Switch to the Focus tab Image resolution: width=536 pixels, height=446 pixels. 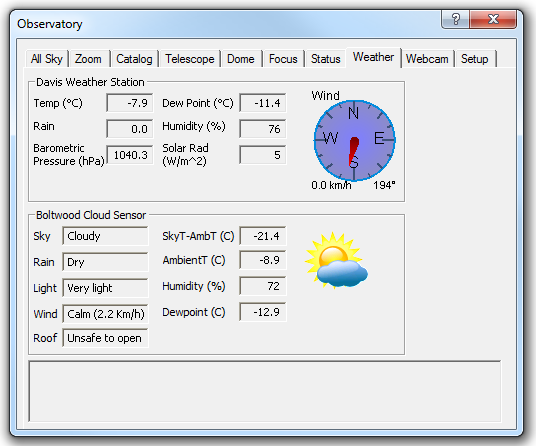coord(283,59)
